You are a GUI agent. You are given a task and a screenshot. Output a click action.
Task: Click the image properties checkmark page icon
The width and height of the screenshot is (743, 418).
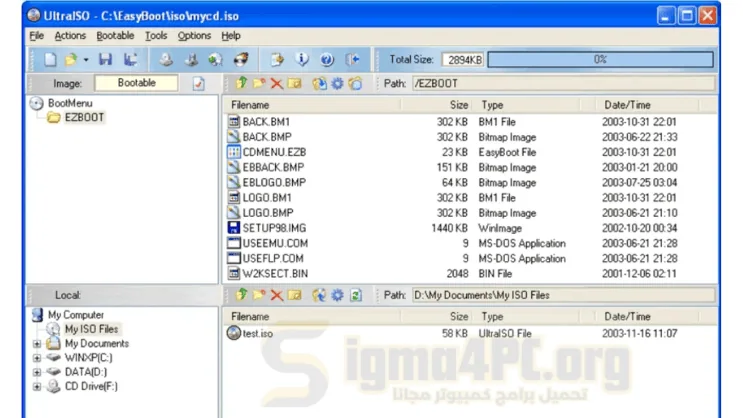click(199, 84)
